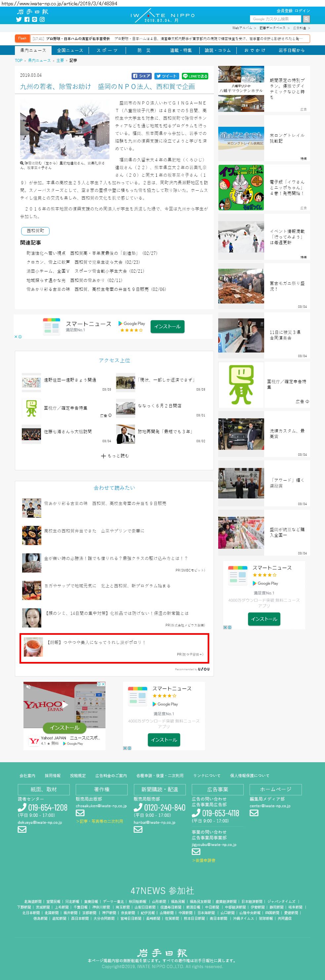Viewport: 325px width, 980px height.
Task: Unmute the Yahoo Japan video ad
Action: tap(28, 687)
